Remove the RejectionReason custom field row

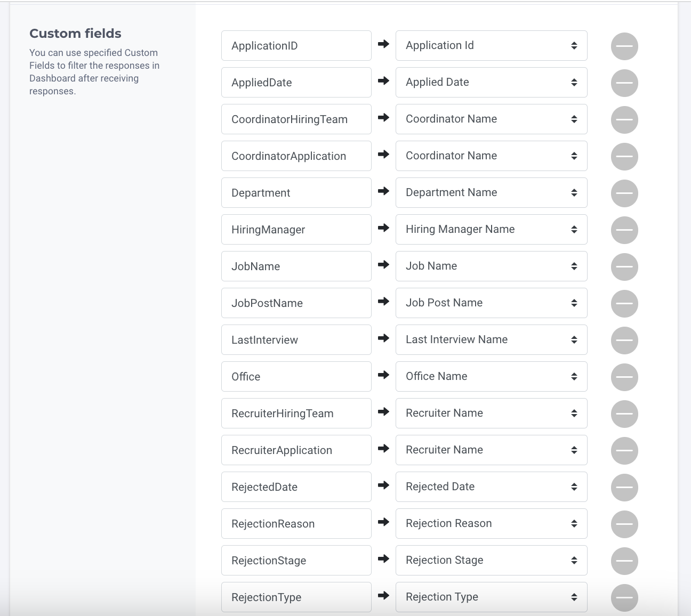point(624,524)
